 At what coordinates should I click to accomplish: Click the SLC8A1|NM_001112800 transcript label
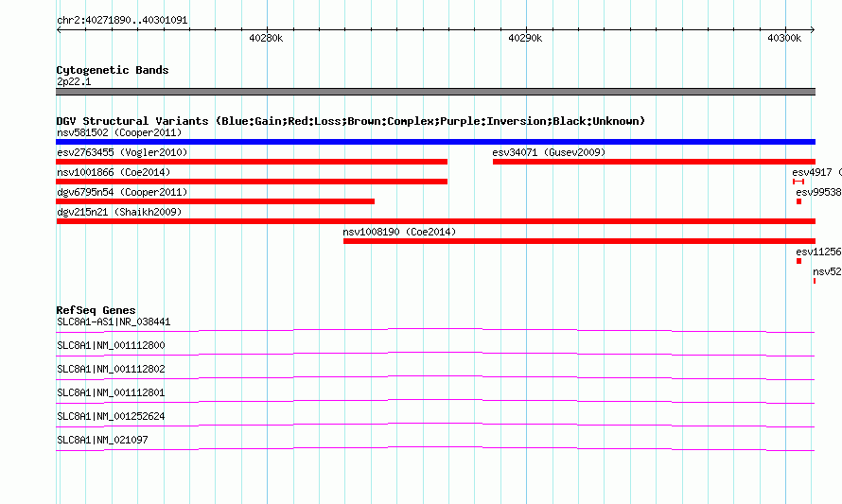(111, 346)
